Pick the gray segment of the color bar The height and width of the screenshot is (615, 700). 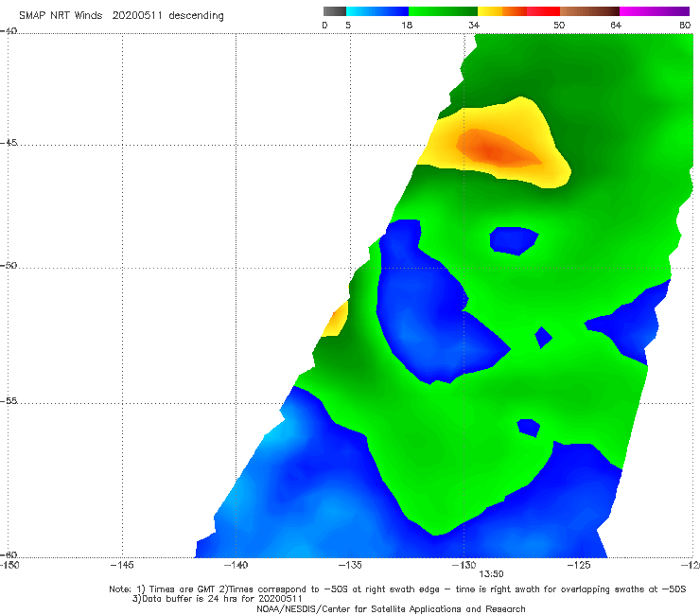(334, 11)
